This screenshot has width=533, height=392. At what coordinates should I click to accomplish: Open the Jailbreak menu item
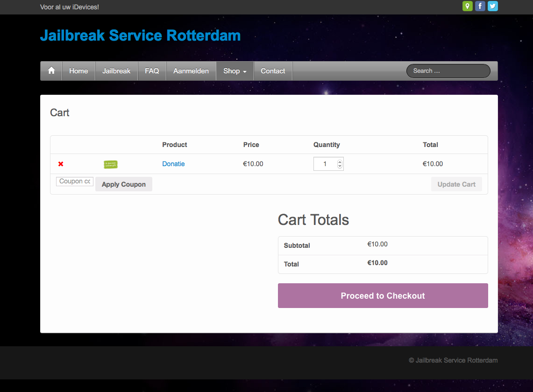click(x=116, y=71)
